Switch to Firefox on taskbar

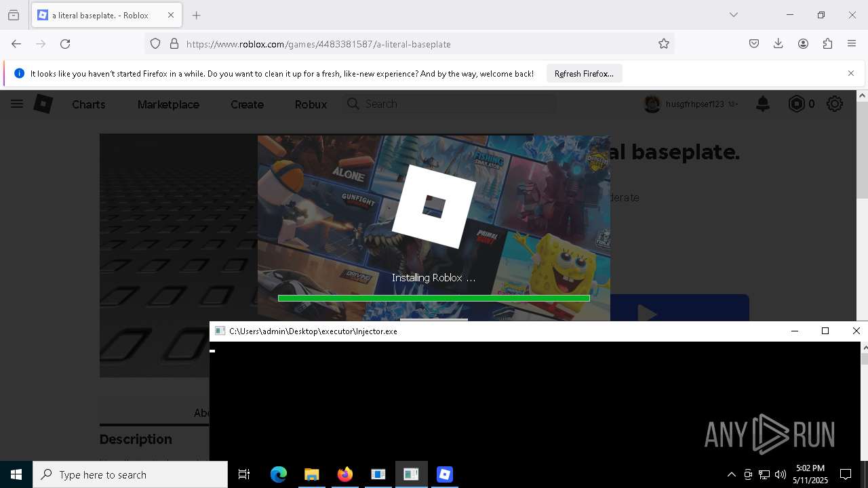coord(344,474)
